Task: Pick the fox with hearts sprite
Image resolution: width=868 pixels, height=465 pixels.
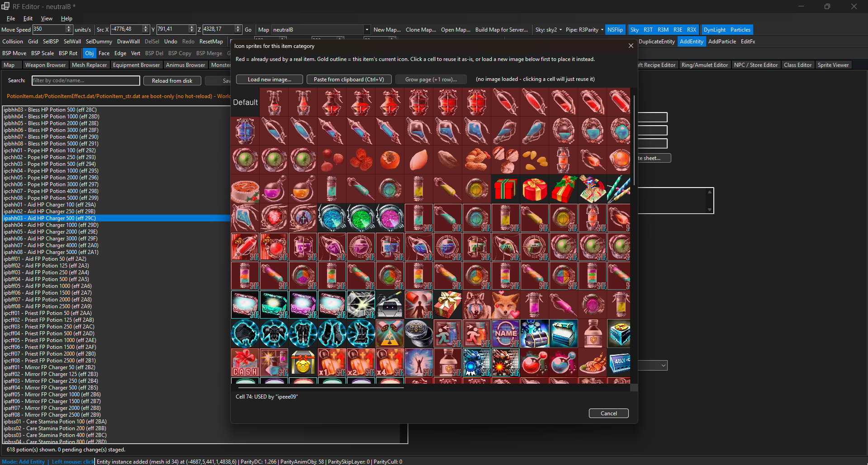Action: (506, 305)
